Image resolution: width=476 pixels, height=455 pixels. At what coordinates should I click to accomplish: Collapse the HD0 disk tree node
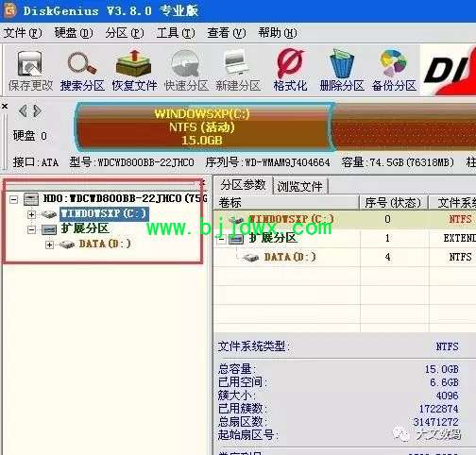click(x=14, y=199)
